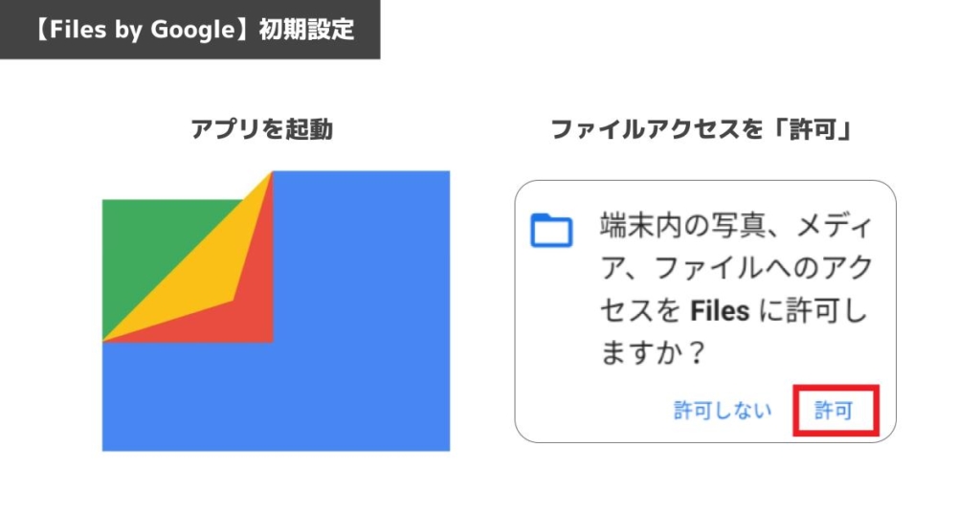980x515 pixels.
Task: Click the に許可し text after Files
Action: tap(813, 310)
